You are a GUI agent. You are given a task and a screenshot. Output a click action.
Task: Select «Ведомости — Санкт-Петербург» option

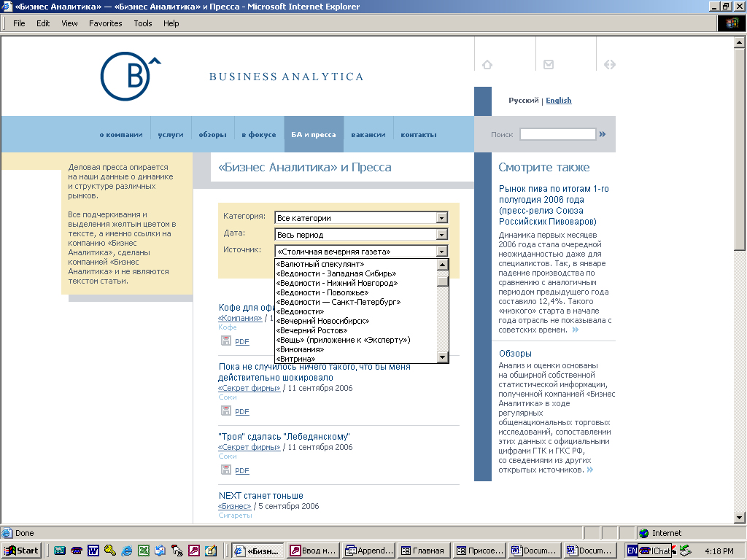pos(356,302)
